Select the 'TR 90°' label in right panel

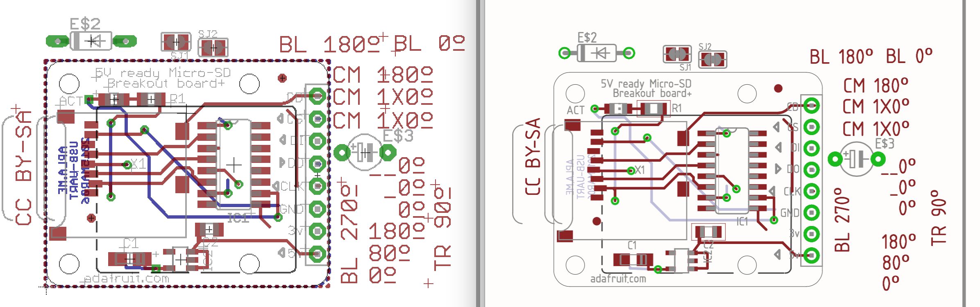tap(939, 217)
